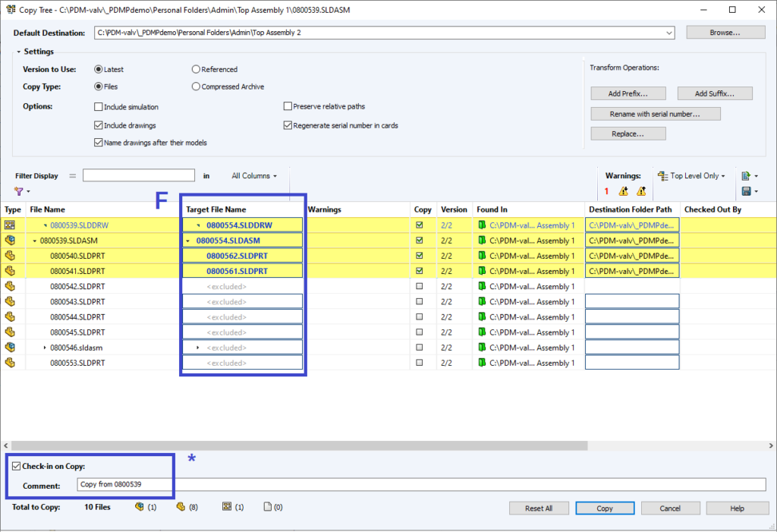This screenshot has height=532, width=777.
Task: Open the Top Level Only dropdown
Action: click(x=691, y=176)
